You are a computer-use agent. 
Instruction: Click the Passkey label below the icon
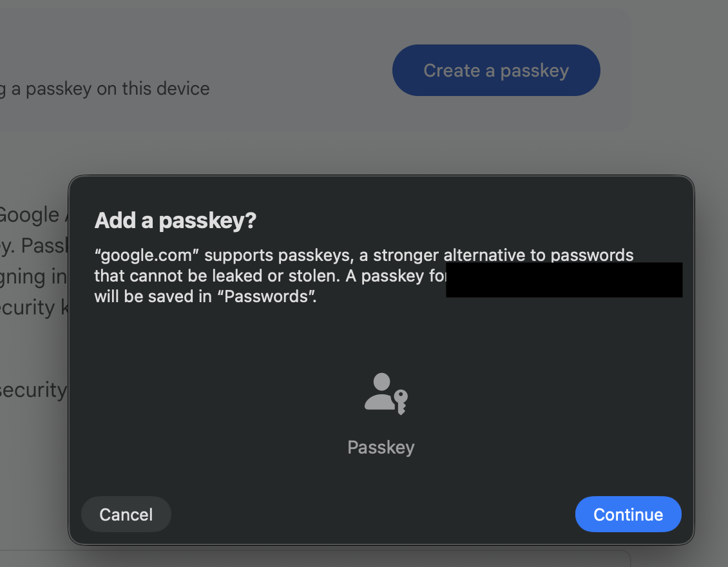pyautogui.click(x=381, y=447)
